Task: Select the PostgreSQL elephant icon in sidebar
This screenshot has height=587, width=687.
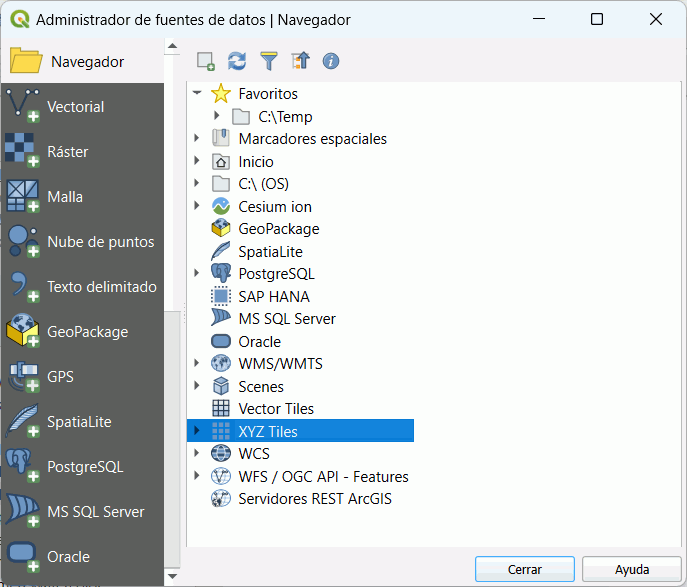Action: tap(23, 466)
